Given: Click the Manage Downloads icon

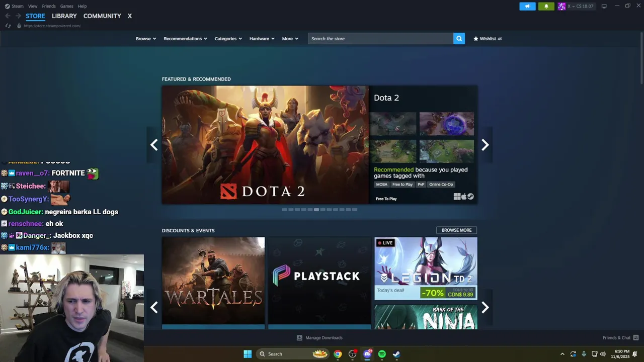Looking at the screenshot, I should (x=299, y=338).
